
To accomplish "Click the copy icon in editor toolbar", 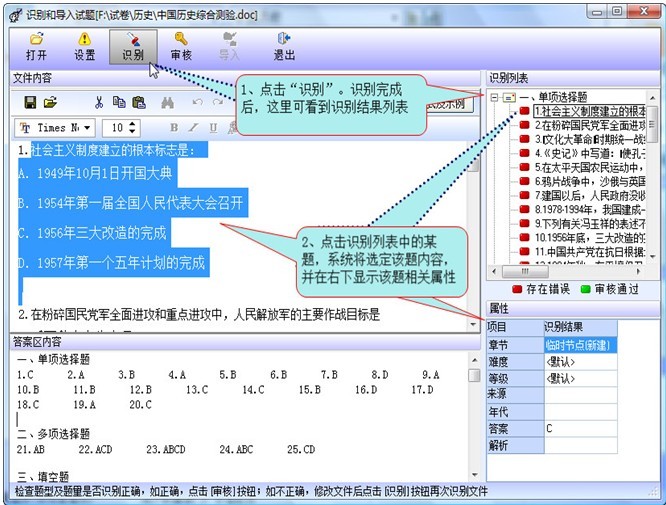I will pyautogui.click(x=119, y=102).
